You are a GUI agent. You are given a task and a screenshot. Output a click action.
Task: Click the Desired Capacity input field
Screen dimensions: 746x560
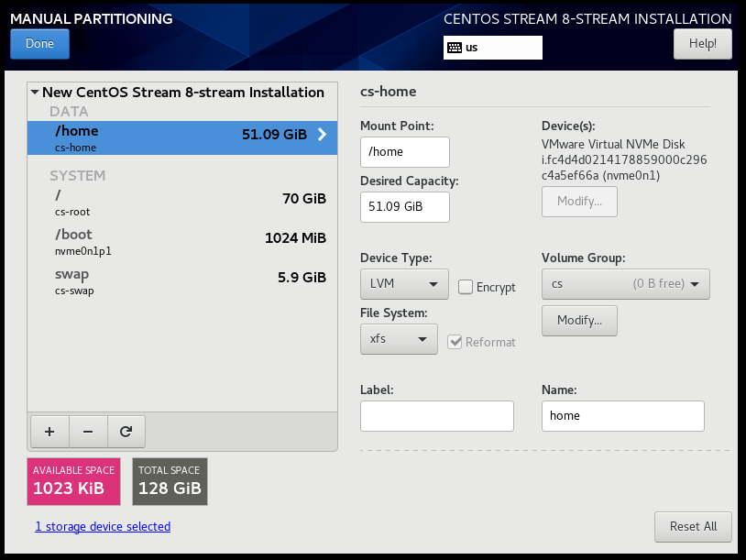(x=405, y=207)
